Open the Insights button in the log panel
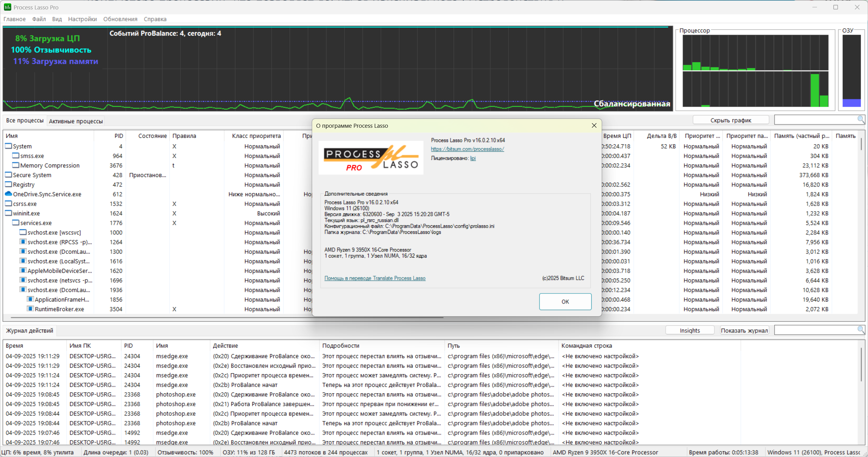 tap(689, 331)
